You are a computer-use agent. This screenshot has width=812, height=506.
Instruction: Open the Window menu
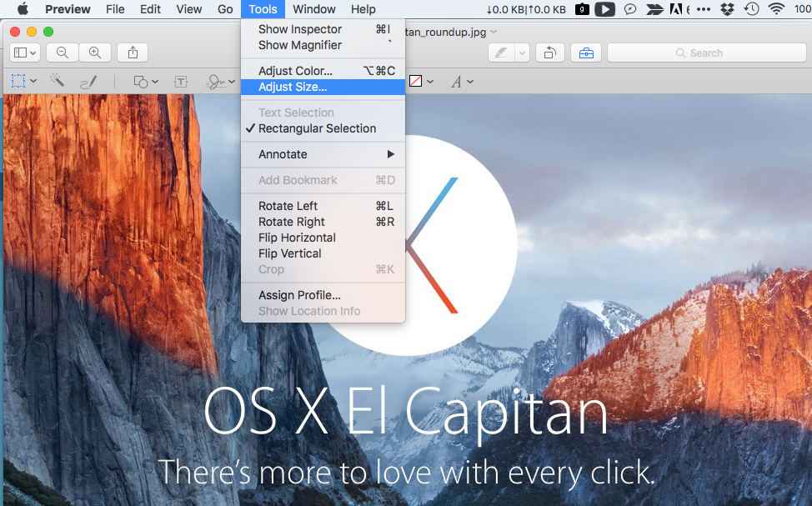pos(313,9)
